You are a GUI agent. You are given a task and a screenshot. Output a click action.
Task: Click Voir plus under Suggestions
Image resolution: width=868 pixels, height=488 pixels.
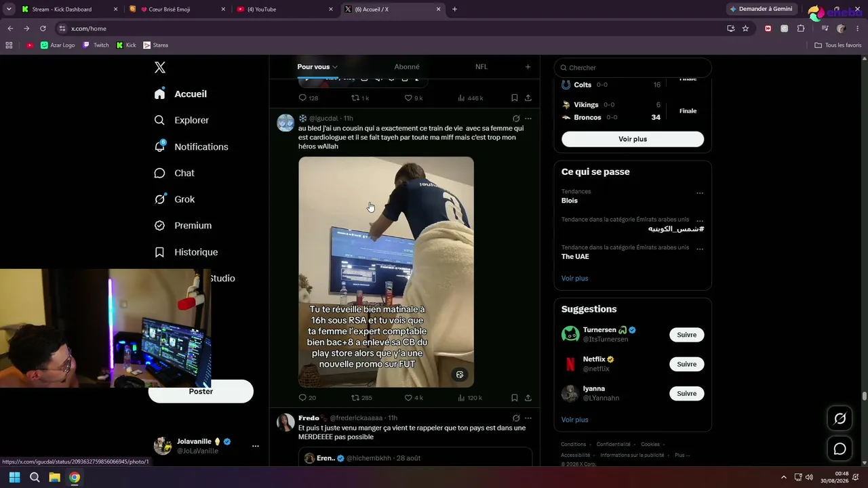[x=575, y=420]
